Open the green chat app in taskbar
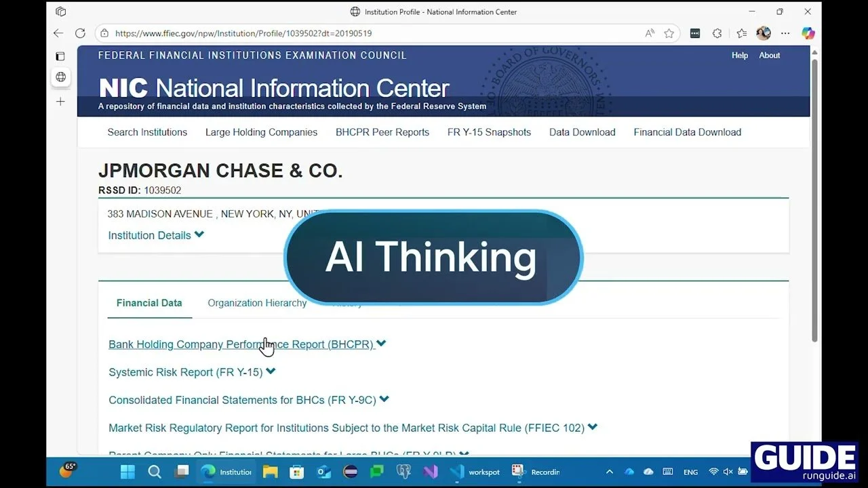The image size is (868, 488). click(x=377, y=472)
